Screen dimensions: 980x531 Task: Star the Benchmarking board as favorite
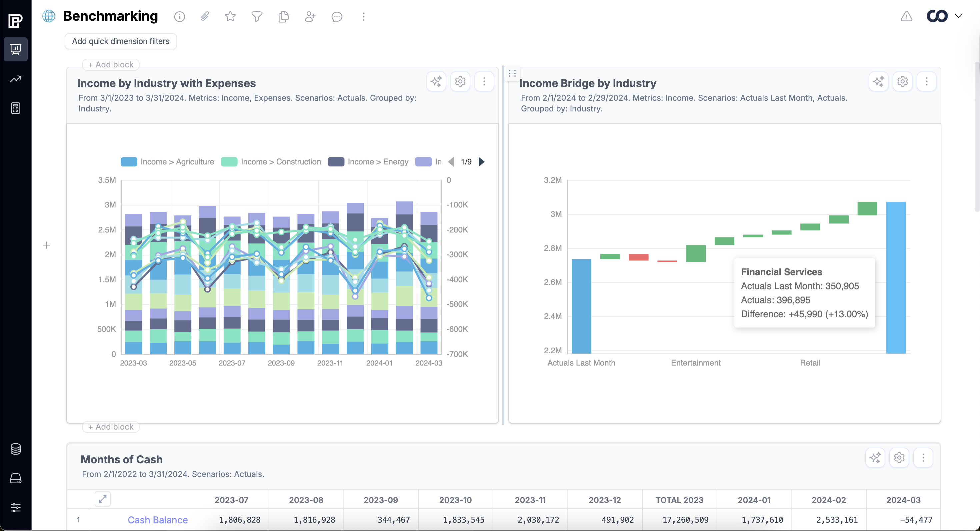(x=230, y=16)
